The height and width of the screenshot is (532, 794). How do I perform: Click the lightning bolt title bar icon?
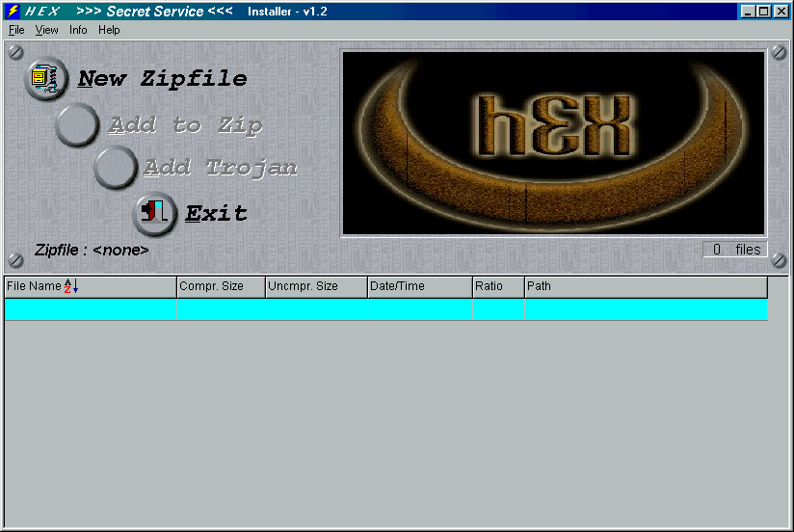point(13,12)
